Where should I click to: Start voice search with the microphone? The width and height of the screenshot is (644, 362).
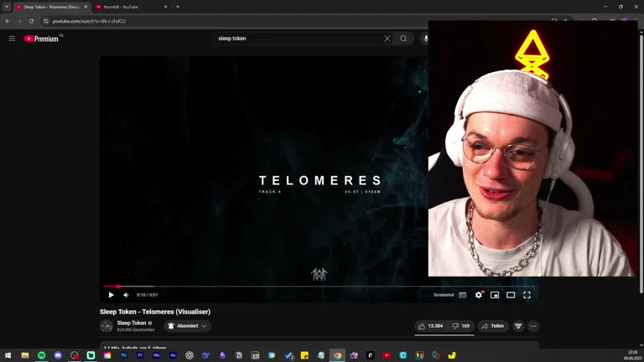tap(425, 39)
